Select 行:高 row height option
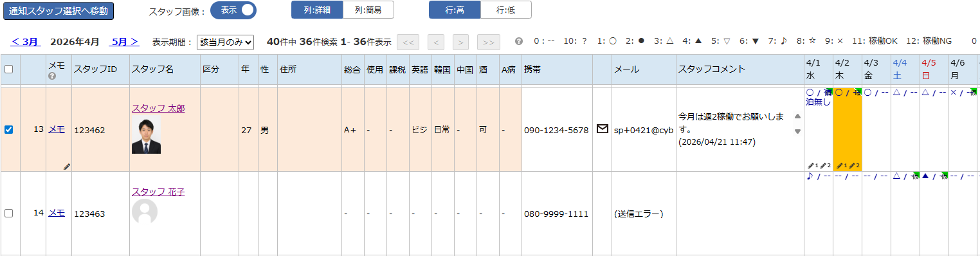 pos(455,10)
